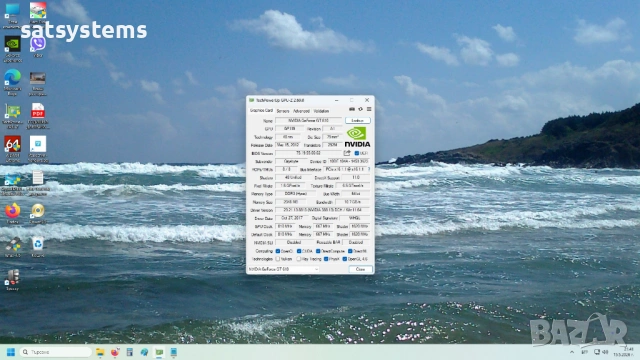Click the BIOS Version field
Image resolution: width=640 pixels, height=360 pixels.
point(309,153)
